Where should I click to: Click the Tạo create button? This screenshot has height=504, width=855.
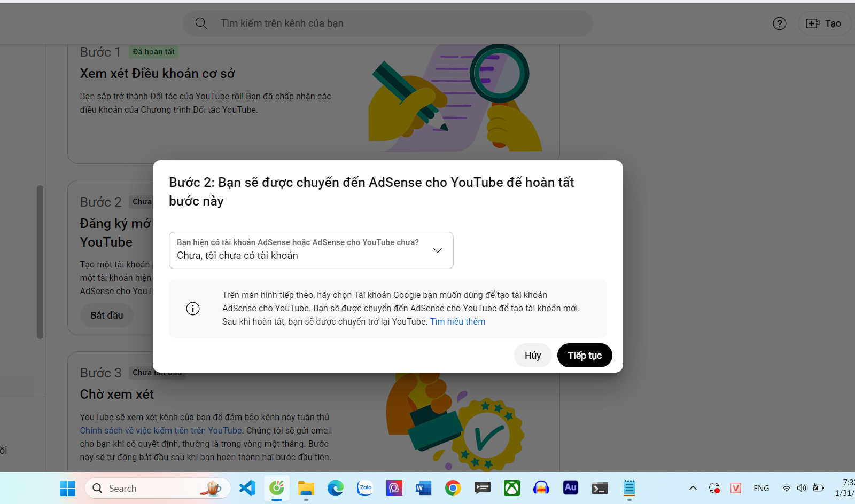pyautogui.click(x=823, y=23)
